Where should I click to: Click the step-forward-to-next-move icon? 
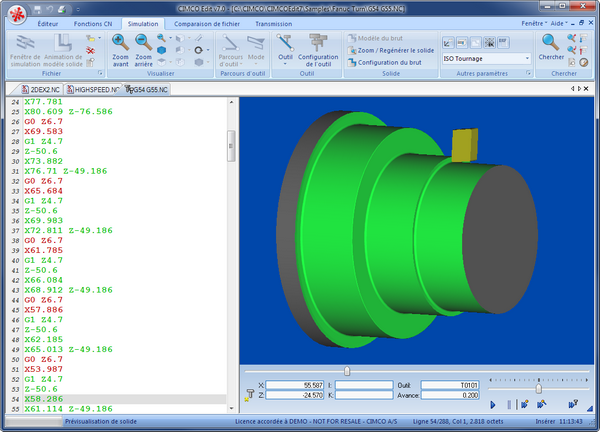pos(525,404)
